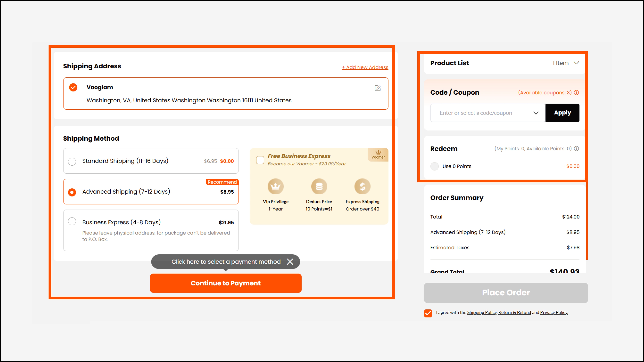Viewport: 644px width, 362px height.
Task: Click the Coupon help question mark icon
Action: tap(576, 92)
